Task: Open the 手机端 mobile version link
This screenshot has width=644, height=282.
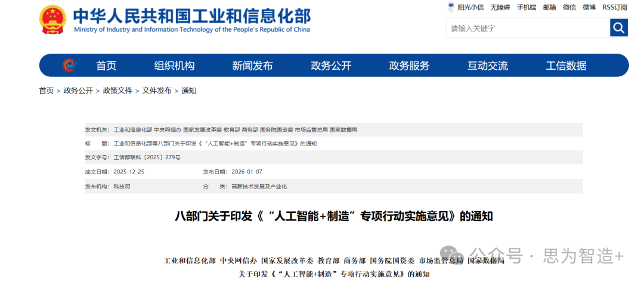Action: tap(526, 7)
